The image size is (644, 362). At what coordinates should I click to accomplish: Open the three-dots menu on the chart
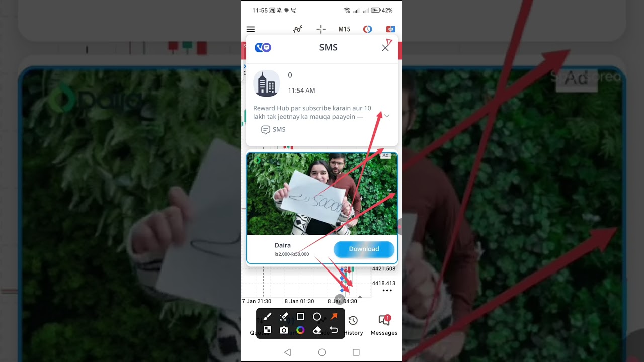[x=387, y=291]
